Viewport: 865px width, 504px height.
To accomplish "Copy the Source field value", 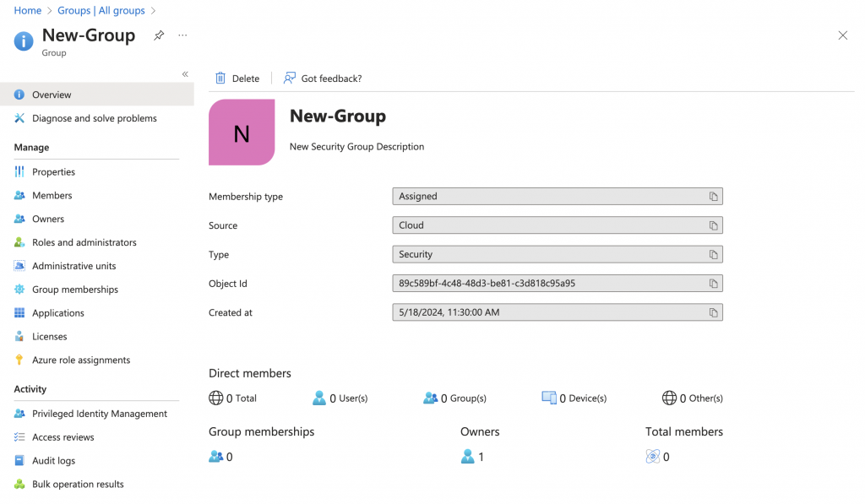I will (x=713, y=225).
